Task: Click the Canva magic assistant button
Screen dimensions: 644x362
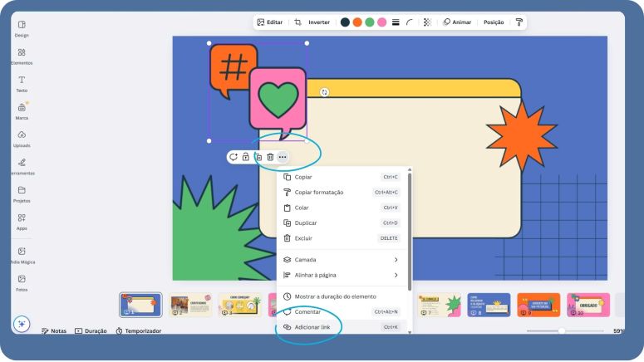Action: click(22, 324)
